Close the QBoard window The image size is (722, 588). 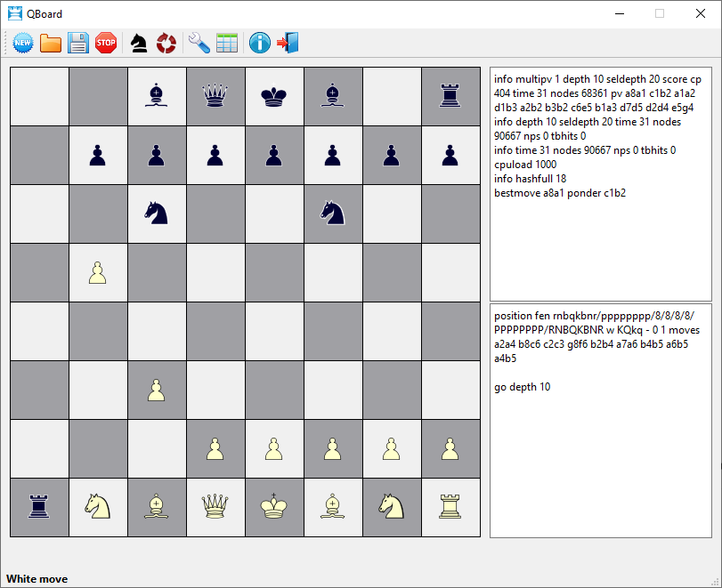(701, 14)
